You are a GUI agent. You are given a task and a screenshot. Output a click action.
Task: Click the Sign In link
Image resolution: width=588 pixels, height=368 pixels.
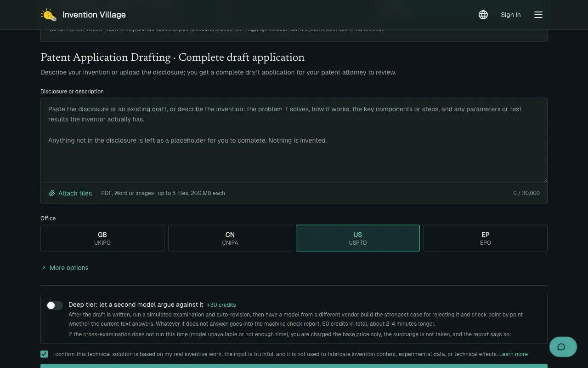[511, 15]
